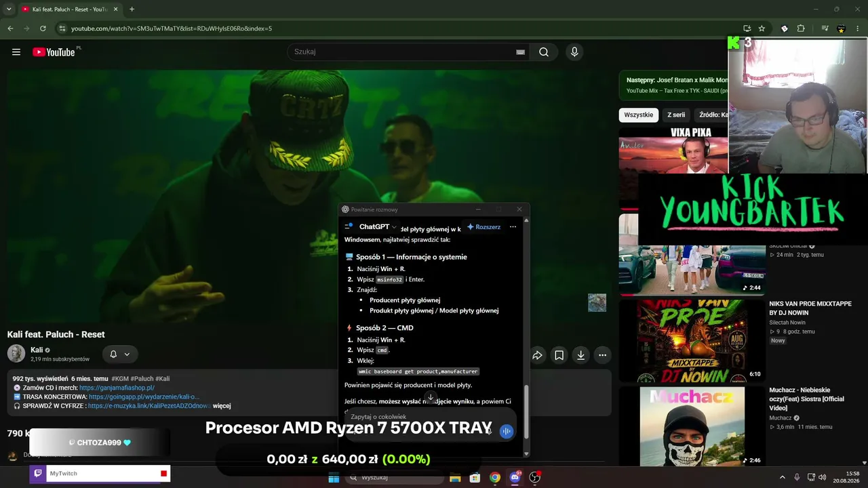Click the #Paluch hashtag
868x488 pixels.
click(x=142, y=379)
